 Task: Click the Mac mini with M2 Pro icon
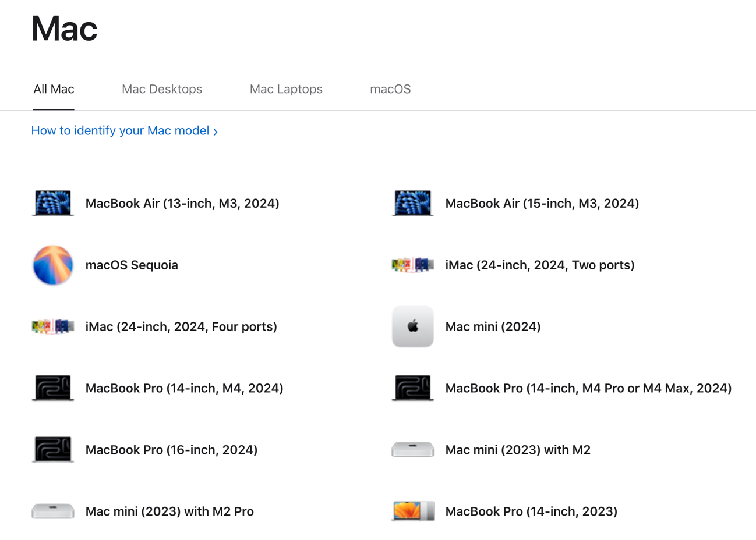tap(53, 511)
